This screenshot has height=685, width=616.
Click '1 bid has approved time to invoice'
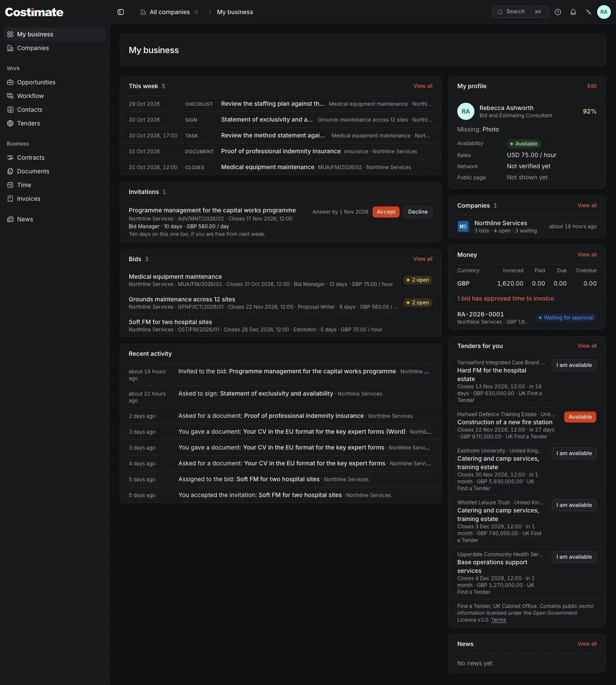505,298
